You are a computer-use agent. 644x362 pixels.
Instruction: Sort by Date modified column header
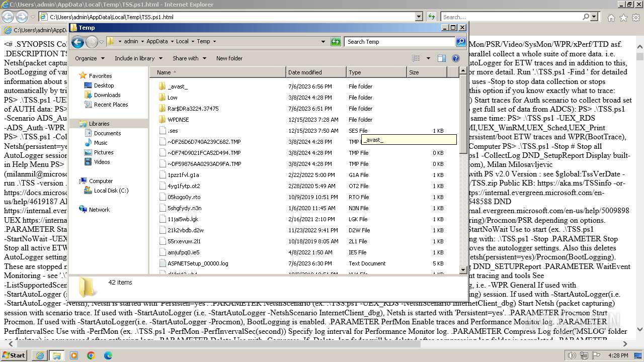[x=316, y=72]
